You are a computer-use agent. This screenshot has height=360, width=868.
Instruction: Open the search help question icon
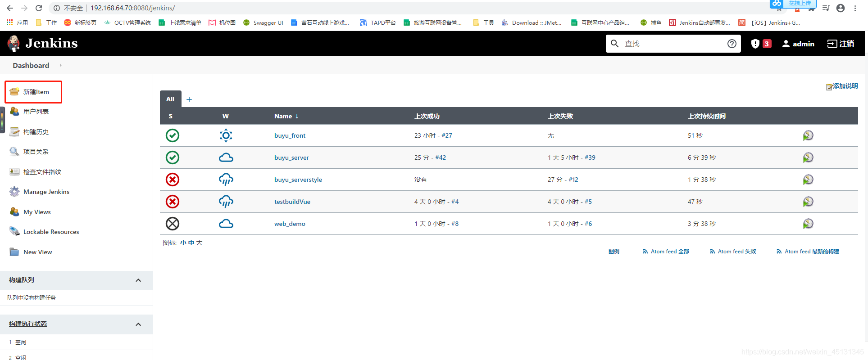click(x=732, y=44)
